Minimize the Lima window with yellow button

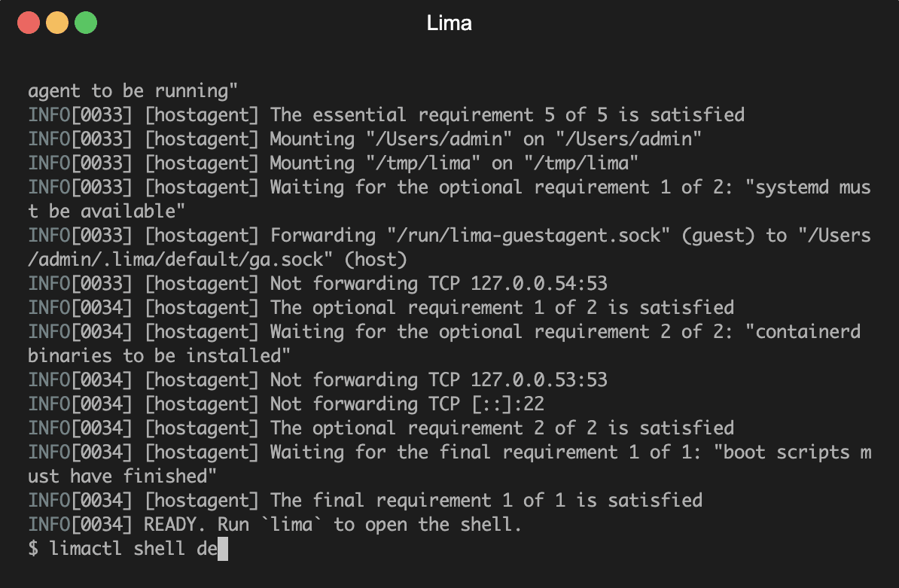tap(57, 23)
